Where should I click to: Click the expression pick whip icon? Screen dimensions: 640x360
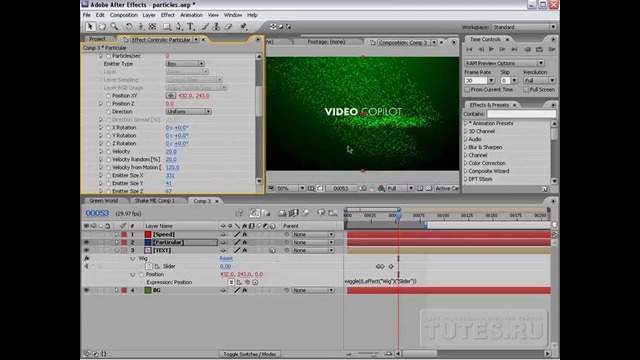(247, 282)
